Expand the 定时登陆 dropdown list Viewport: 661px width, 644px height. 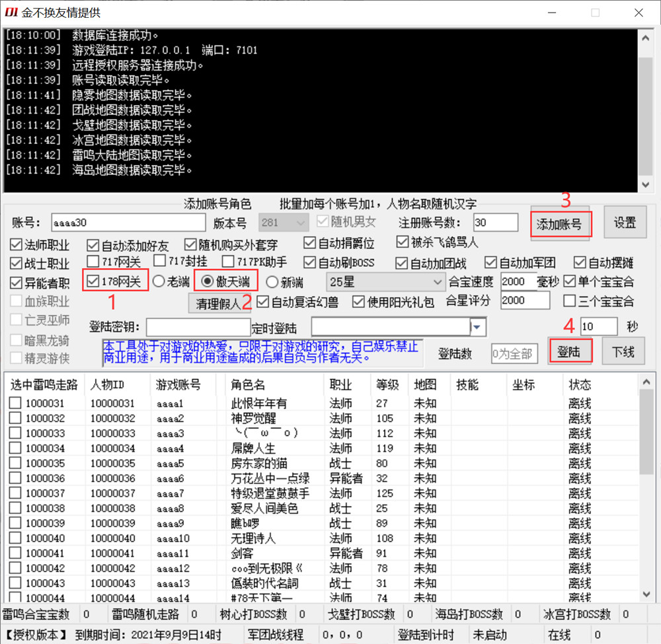click(x=478, y=327)
